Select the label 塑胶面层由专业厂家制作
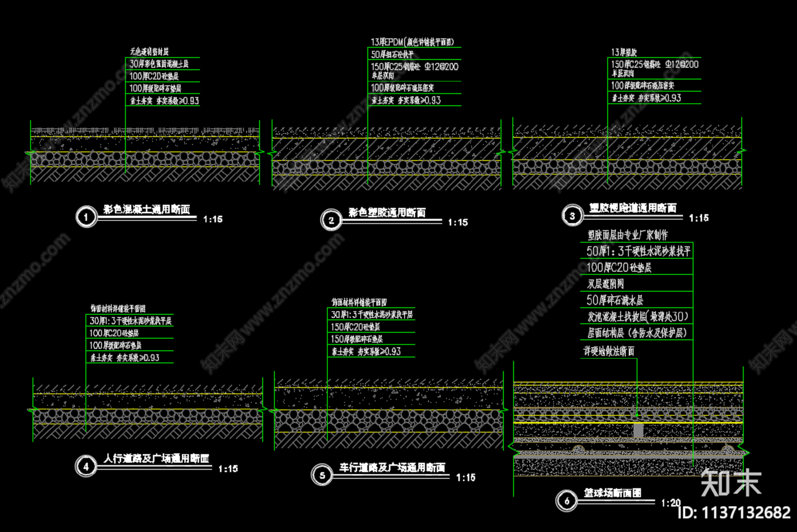The width and height of the screenshot is (797, 532). [628, 235]
